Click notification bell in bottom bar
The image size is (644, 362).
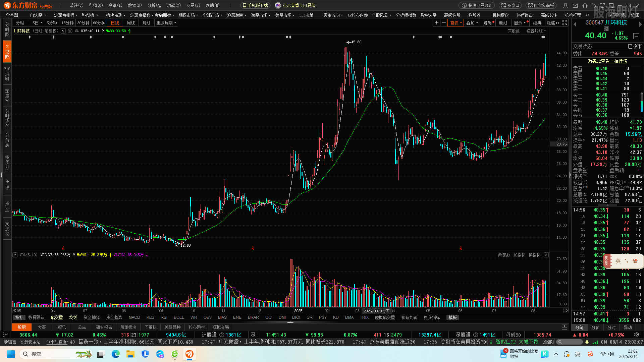587,342
